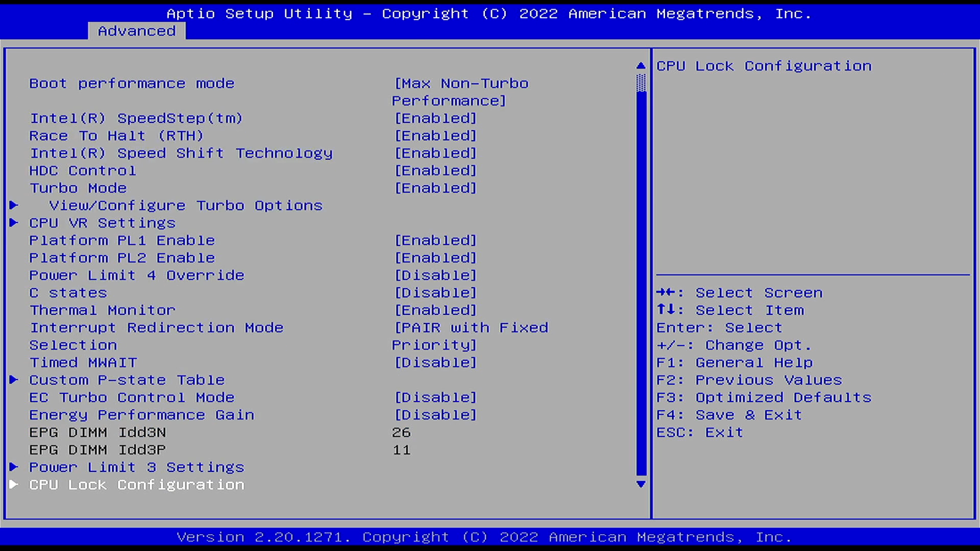Select EPG DIMM Idd3N value field
Screen dimensions: 980x551
click(x=401, y=433)
